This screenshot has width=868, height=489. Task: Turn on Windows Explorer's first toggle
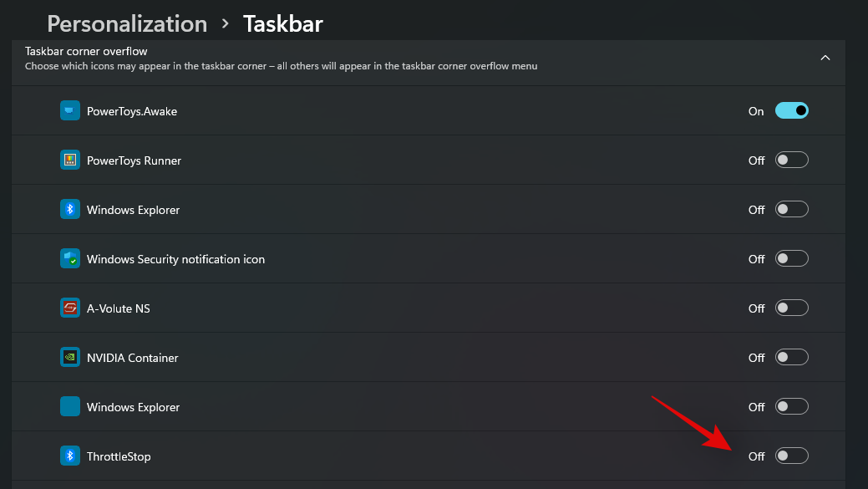coord(791,208)
